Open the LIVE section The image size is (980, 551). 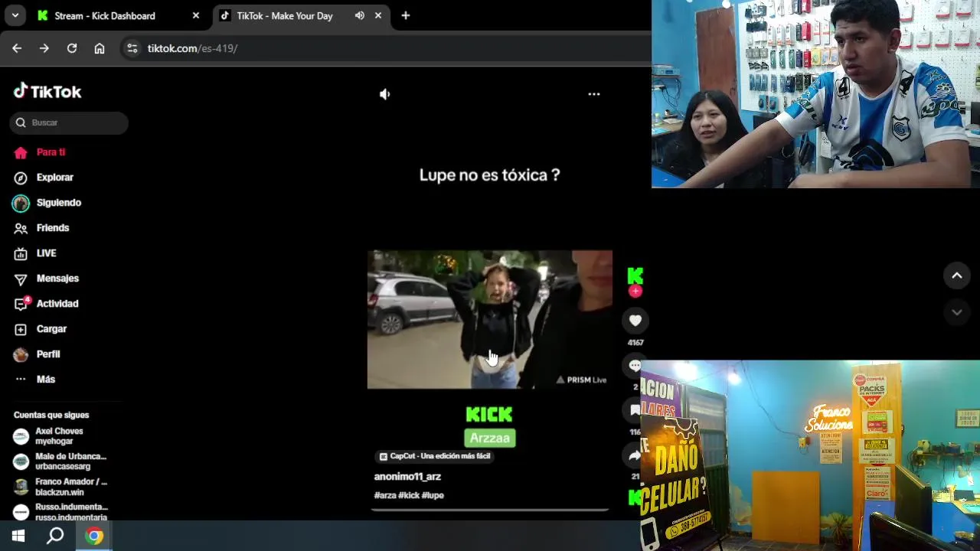[x=47, y=253]
